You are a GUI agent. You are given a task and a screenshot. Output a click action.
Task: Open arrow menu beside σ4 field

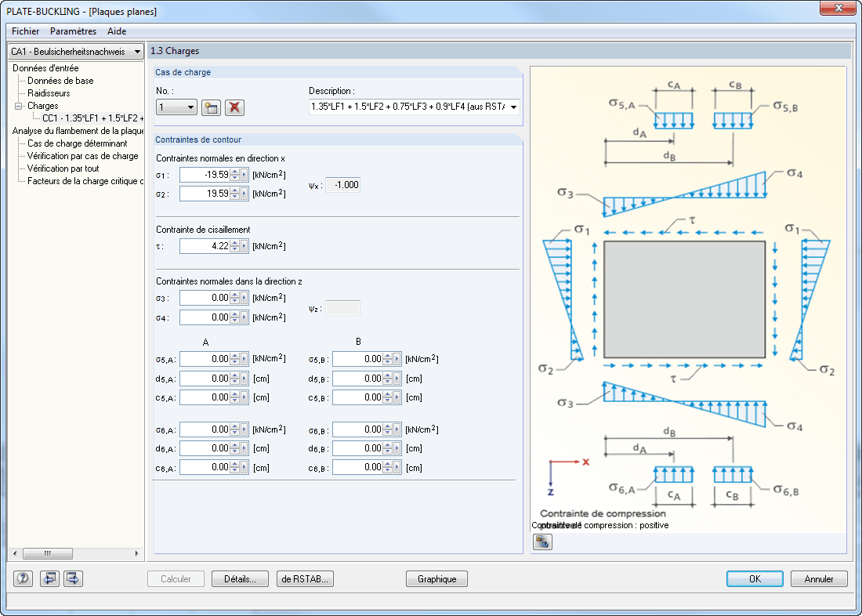pyautogui.click(x=244, y=317)
